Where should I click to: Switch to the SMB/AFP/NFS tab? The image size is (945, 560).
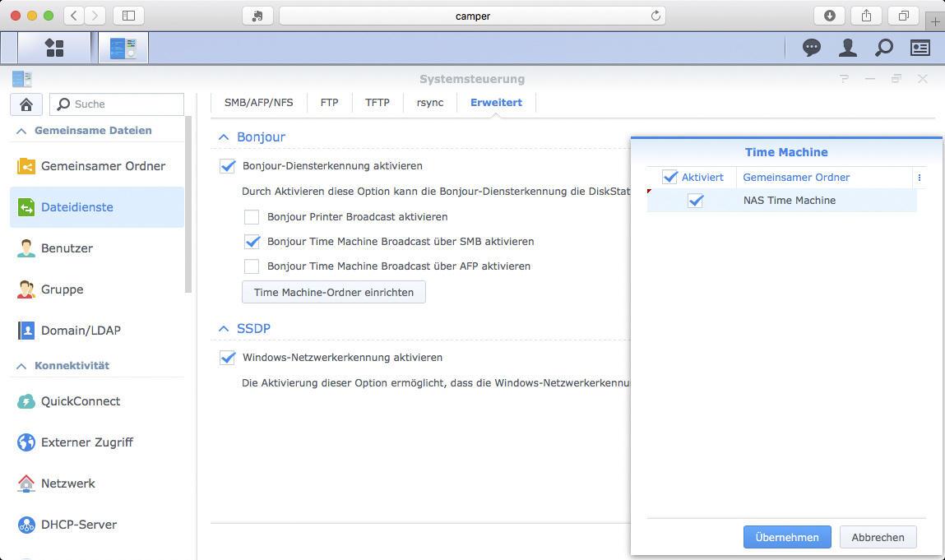pos(258,102)
